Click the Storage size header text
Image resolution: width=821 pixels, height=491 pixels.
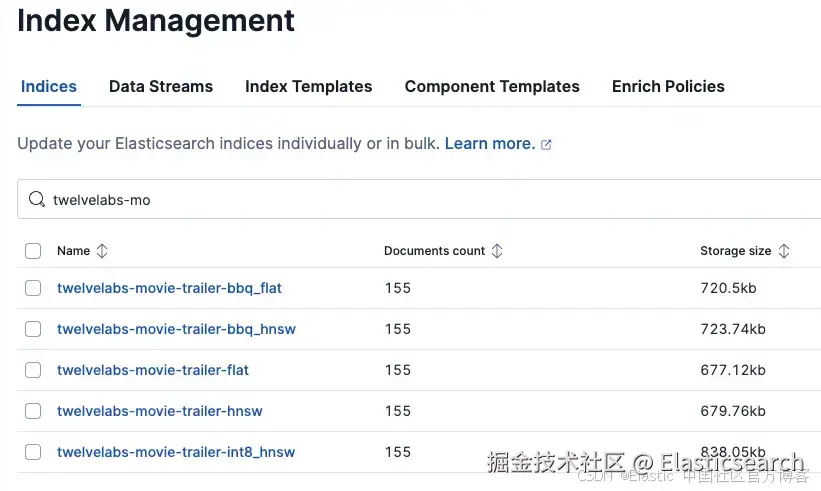(736, 251)
